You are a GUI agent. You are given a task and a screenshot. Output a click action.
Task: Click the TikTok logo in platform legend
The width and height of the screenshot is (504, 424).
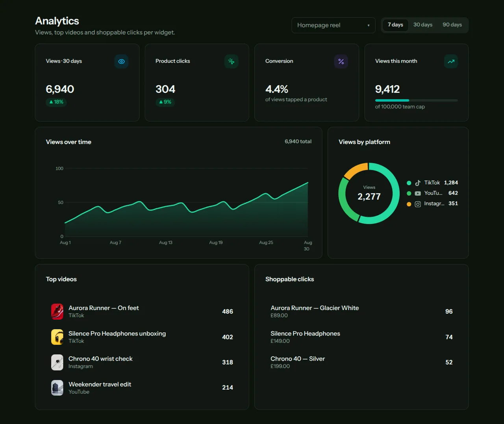click(x=418, y=183)
